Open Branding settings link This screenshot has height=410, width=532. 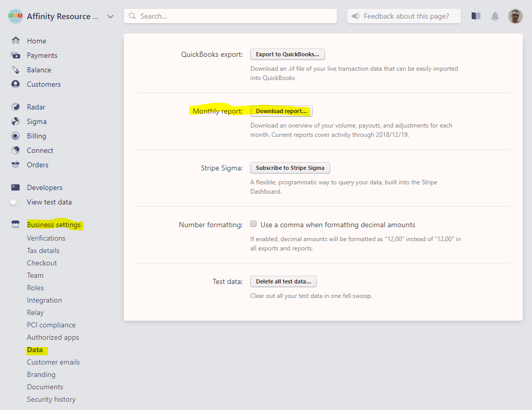click(x=41, y=374)
